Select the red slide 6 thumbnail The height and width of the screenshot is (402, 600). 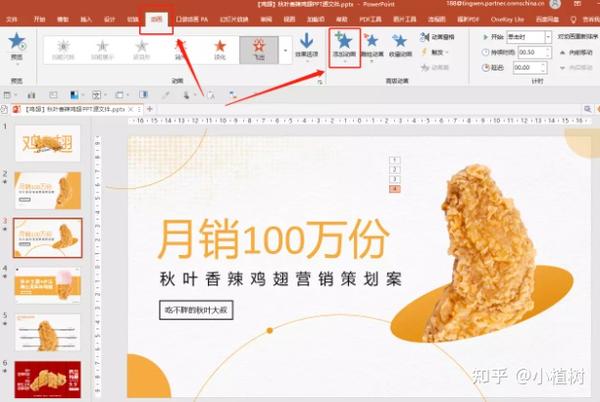pyautogui.click(x=47, y=379)
